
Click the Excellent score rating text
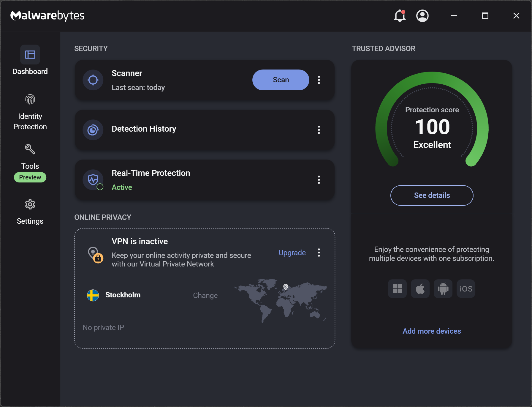click(432, 145)
